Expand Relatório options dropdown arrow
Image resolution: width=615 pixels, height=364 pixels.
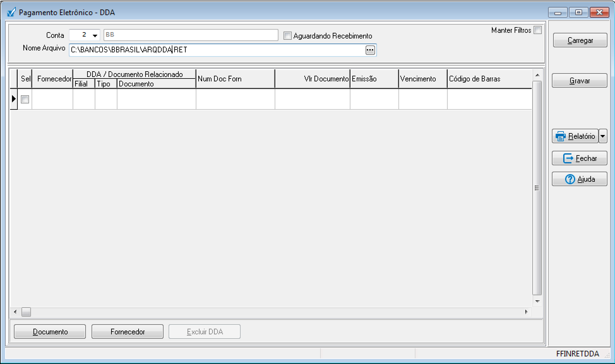pyautogui.click(x=603, y=136)
